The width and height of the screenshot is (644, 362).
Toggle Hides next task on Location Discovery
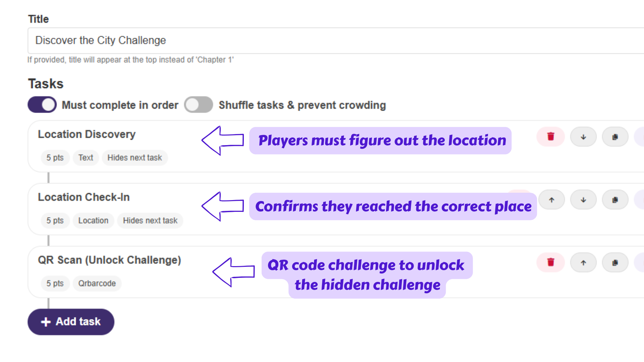[x=135, y=158]
